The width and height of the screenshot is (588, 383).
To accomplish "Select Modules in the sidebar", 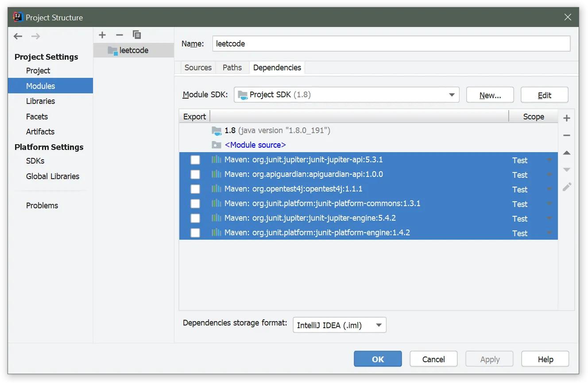I will tap(50, 86).
